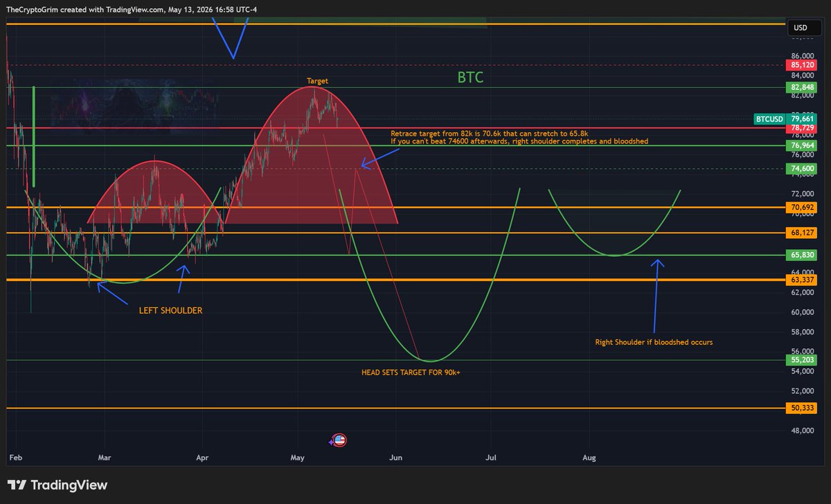Image resolution: width=831 pixels, height=504 pixels.
Task: Select the 65,830 green price label
Action: coord(801,255)
